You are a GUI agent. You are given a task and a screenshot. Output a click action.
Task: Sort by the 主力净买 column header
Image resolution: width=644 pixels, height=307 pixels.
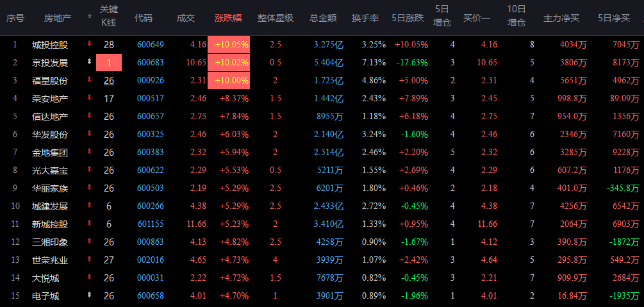point(561,18)
